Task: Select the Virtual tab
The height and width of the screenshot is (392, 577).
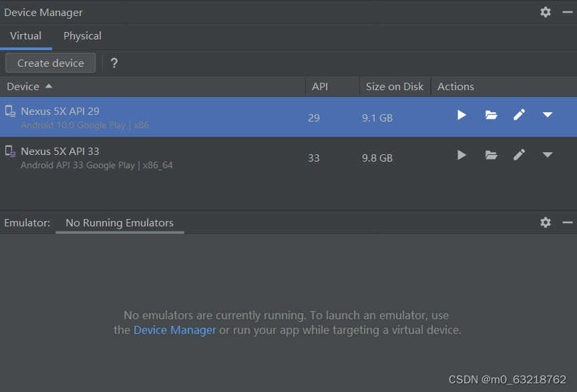Action: [x=26, y=36]
